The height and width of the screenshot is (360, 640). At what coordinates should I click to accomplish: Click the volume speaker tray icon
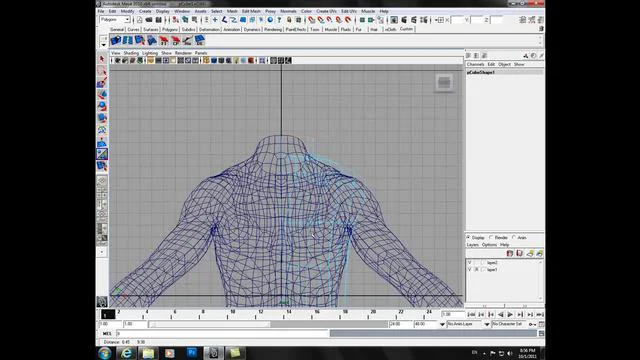click(510, 353)
